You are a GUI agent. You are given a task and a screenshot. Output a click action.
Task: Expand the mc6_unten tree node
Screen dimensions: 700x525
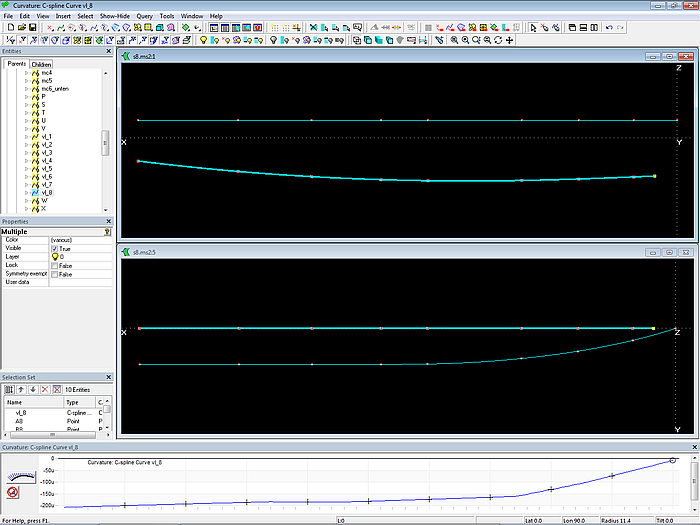[x=27, y=88]
